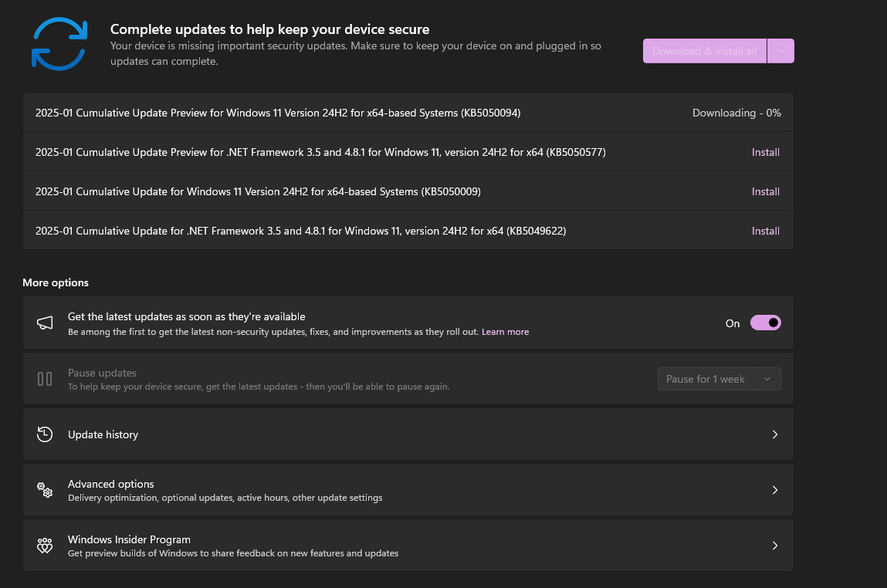The height and width of the screenshot is (588, 887).
Task: Expand the Pause for 1 week dropdown arrow
Action: click(x=767, y=379)
